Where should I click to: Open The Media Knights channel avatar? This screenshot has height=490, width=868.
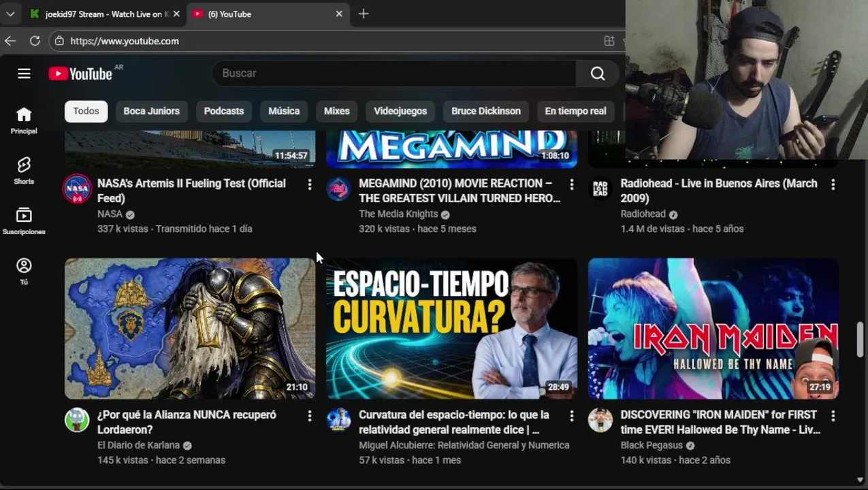tap(338, 189)
